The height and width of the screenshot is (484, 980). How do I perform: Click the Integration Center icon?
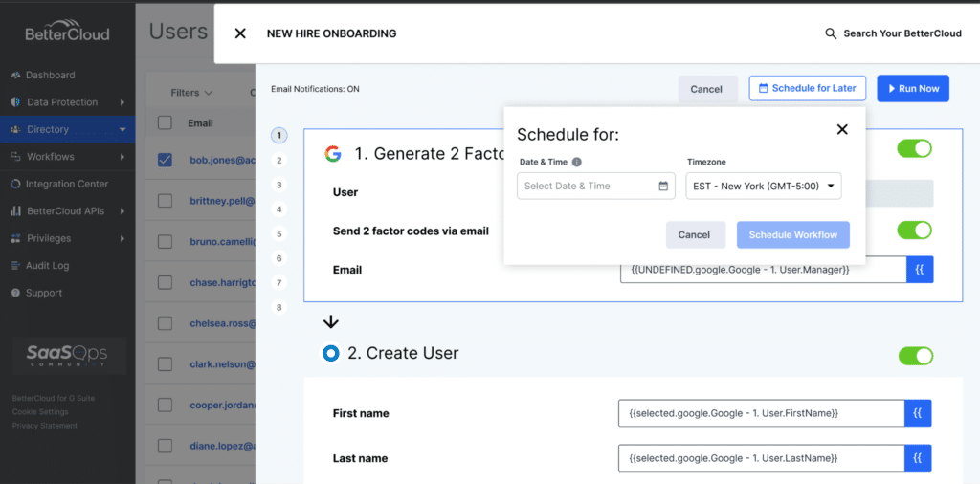tap(16, 185)
